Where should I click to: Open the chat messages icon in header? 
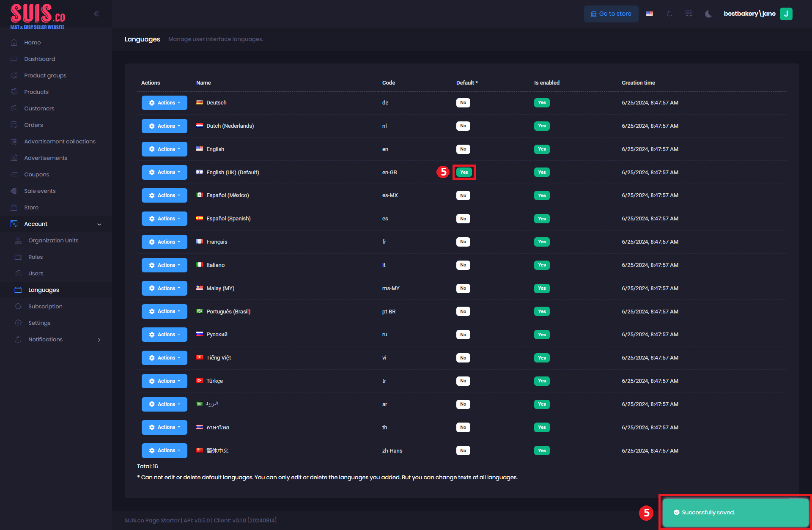[x=689, y=14]
